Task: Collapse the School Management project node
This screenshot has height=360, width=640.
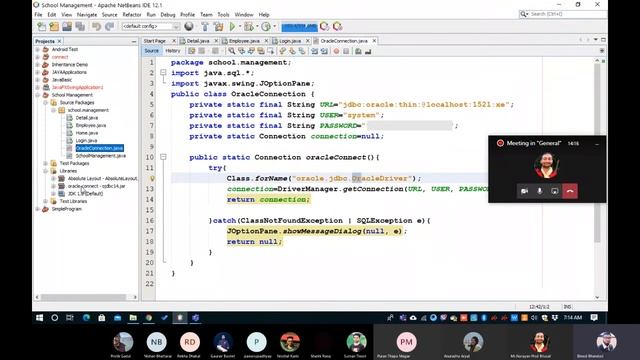Action: point(38,95)
